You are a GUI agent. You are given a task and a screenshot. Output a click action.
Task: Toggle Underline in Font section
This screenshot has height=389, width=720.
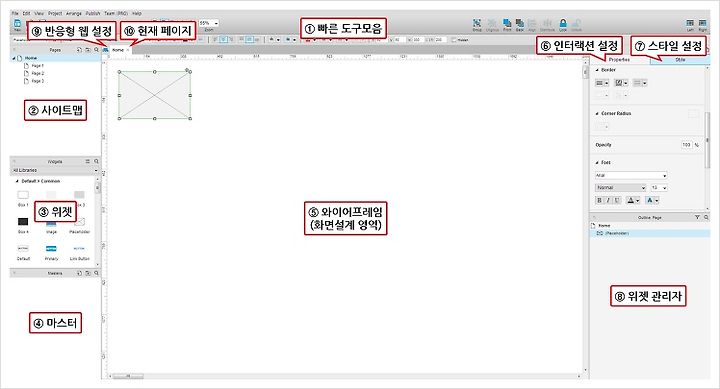coord(617,200)
